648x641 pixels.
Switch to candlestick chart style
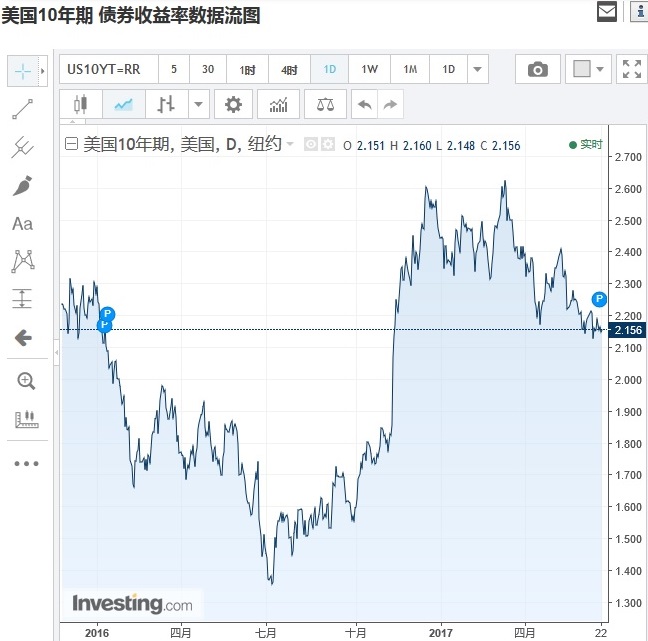81,104
